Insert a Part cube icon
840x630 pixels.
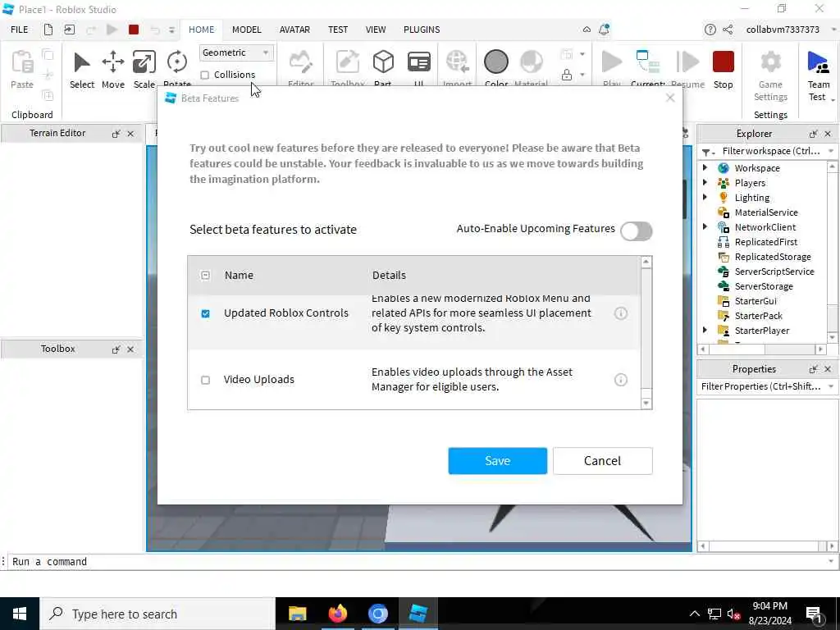click(383, 62)
